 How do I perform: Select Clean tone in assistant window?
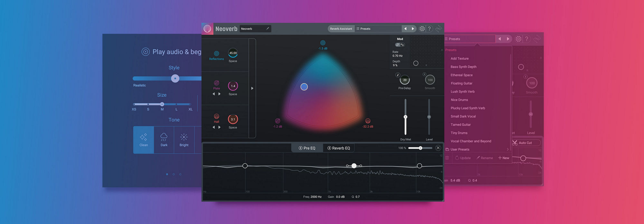click(x=144, y=140)
